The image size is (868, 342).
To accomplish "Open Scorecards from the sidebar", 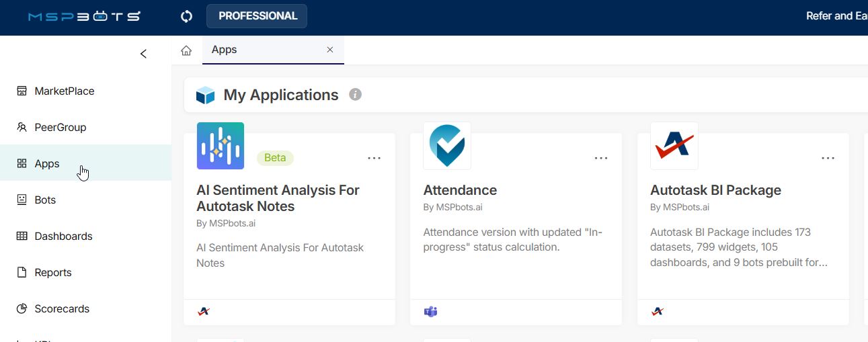I will click(62, 309).
